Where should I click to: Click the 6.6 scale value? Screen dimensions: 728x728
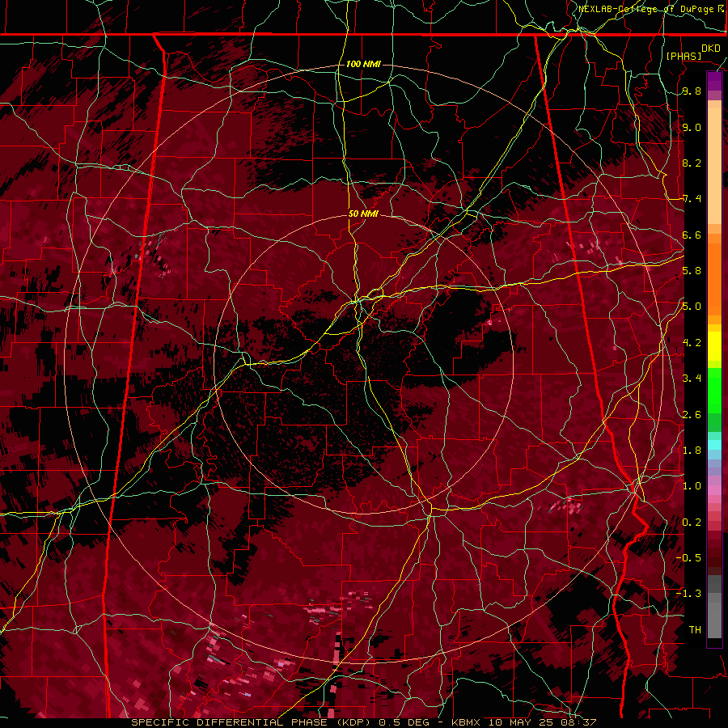pyautogui.click(x=692, y=235)
